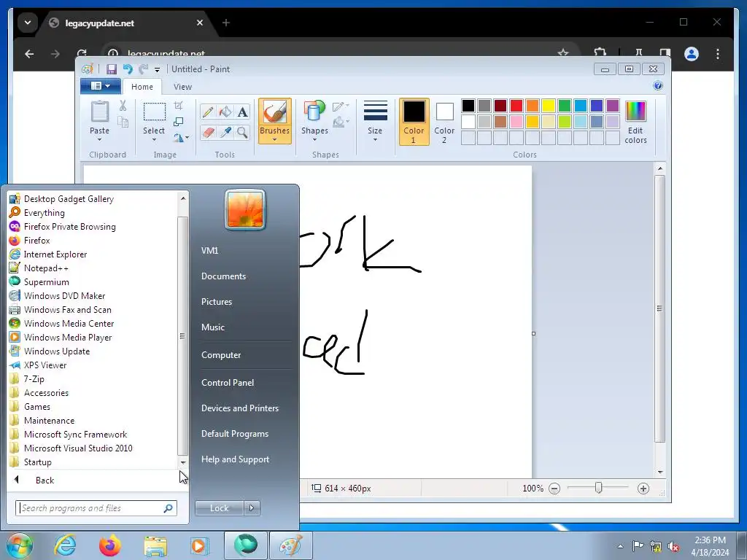747x560 pixels.
Task: Click Zoom out minus button in Paint
Action: pos(554,489)
